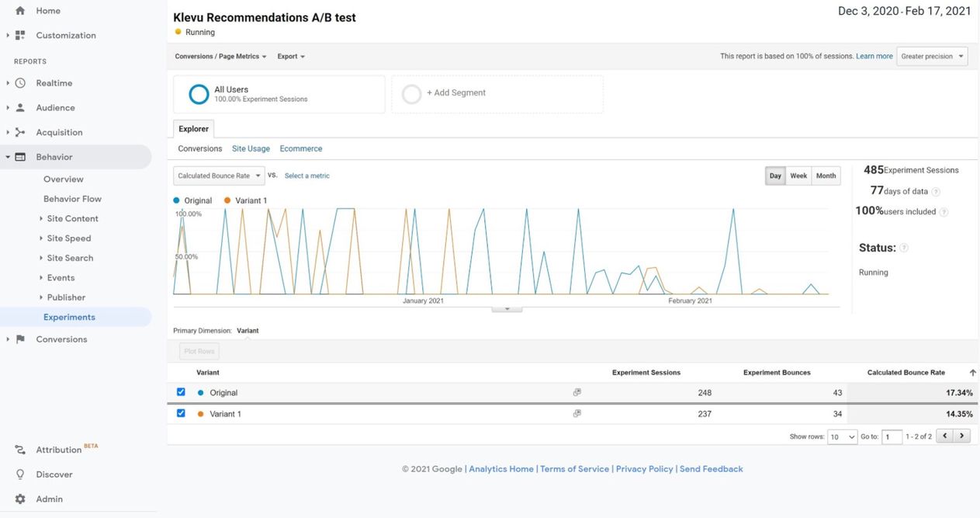Expand the Site Content submenu
The image size is (980, 518).
tap(41, 218)
